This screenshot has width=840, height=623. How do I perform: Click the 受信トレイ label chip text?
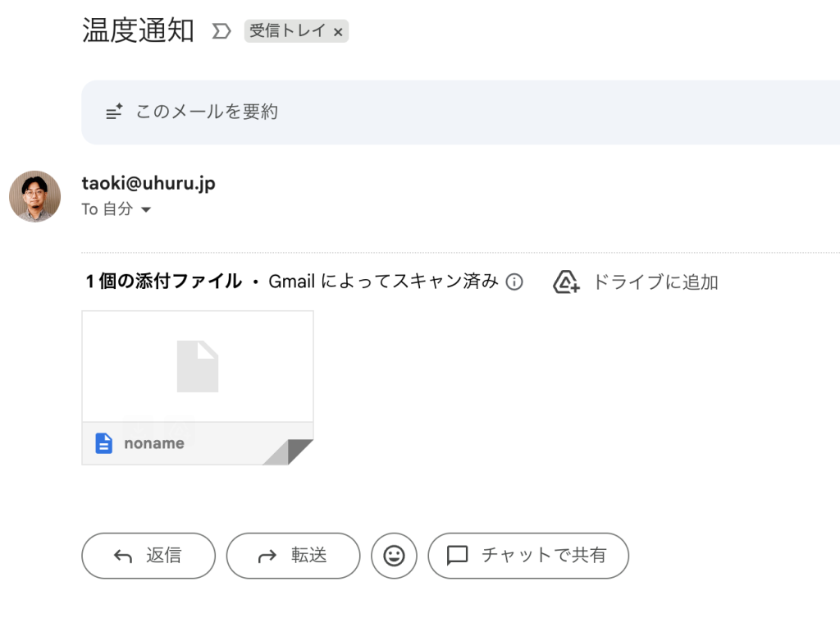coord(287,32)
